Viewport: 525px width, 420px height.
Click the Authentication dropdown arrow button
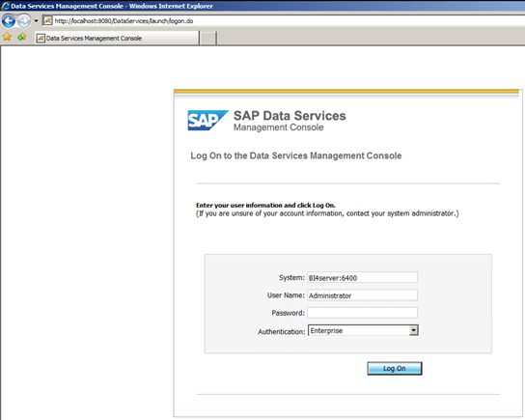pos(413,330)
